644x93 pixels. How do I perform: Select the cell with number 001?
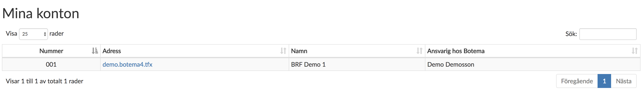coord(51,65)
